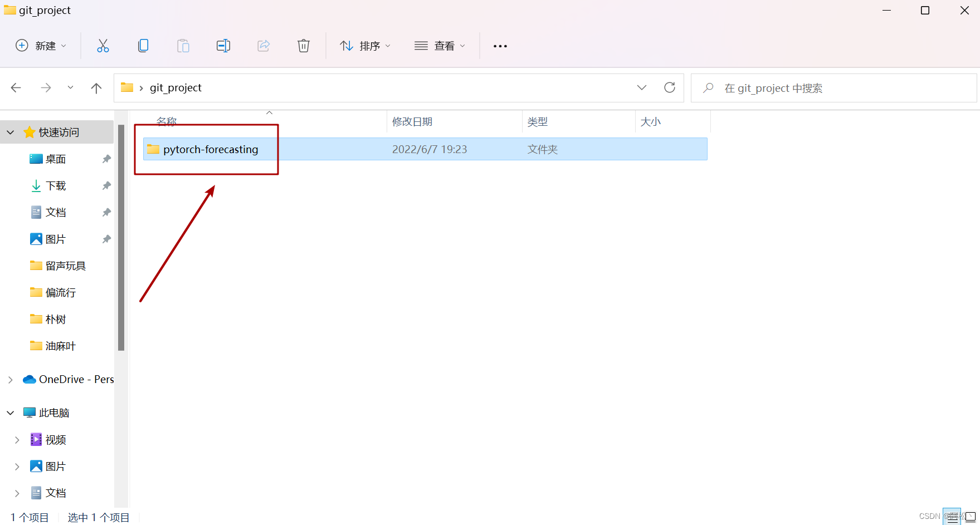Image resolution: width=980 pixels, height=525 pixels.
Task: Go up one folder level
Action: (96, 88)
